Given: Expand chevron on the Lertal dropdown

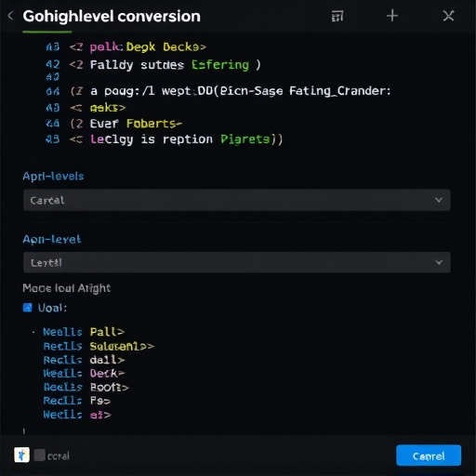Looking at the screenshot, I should [x=439, y=262].
